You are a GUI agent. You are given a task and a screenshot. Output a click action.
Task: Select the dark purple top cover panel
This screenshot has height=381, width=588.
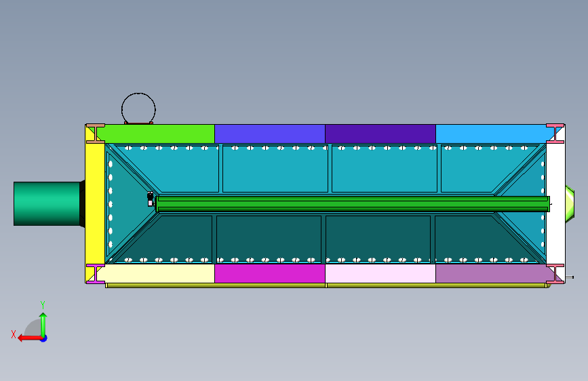click(380, 134)
